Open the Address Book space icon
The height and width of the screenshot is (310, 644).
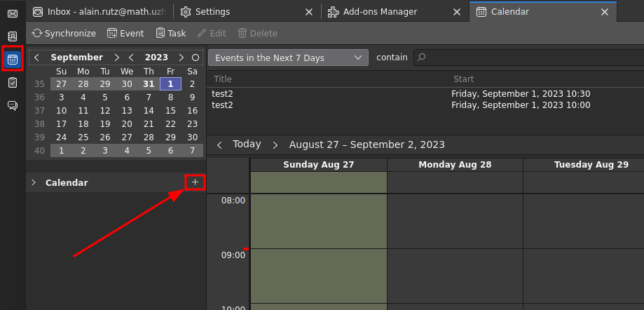click(13, 36)
